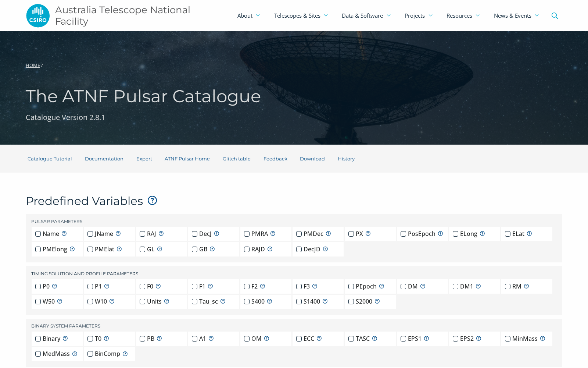This screenshot has height=368, width=588.
Task: Show help for the DM parameter
Action: pos(423,286)
